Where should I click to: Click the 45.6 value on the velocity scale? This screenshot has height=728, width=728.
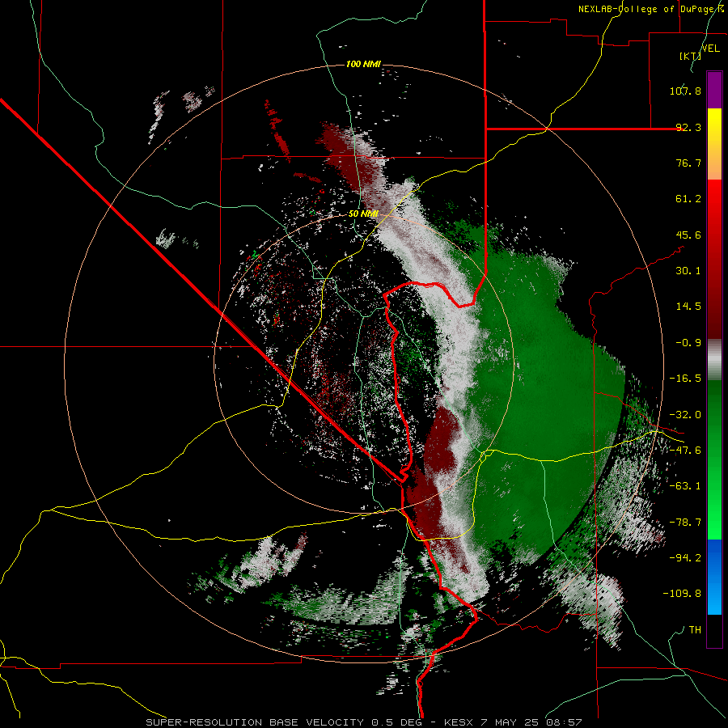688,235
